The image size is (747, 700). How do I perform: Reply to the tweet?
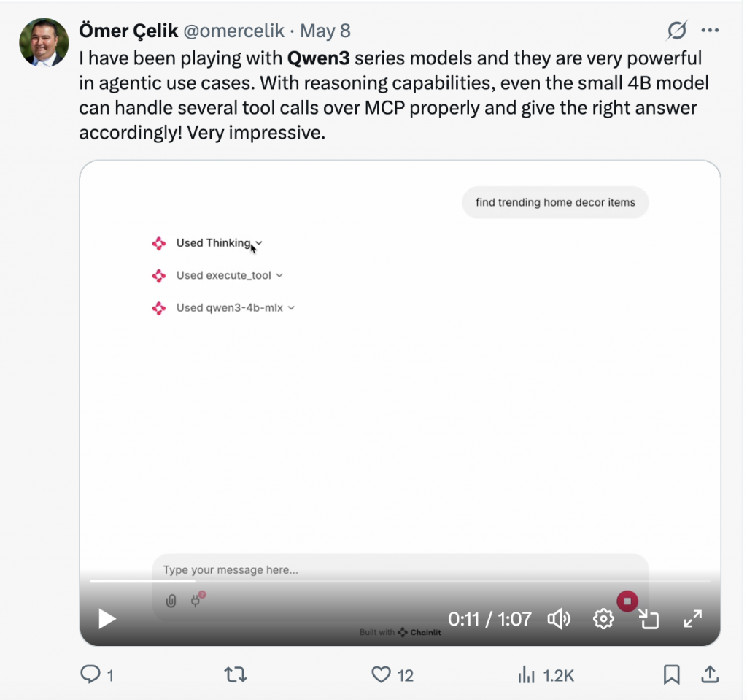[90, 675]
